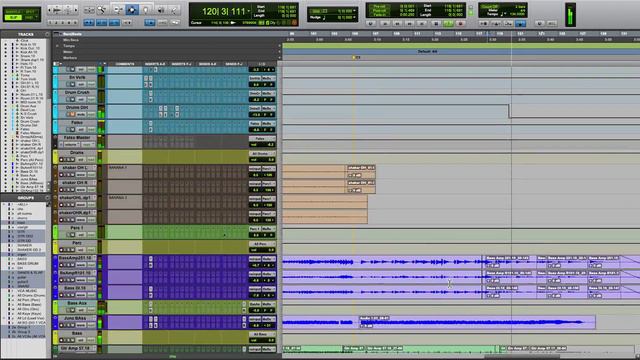The height and width of the screenshot is (360, 640).
Task: Click the I/O column header
Action: [x=262, y=64]
